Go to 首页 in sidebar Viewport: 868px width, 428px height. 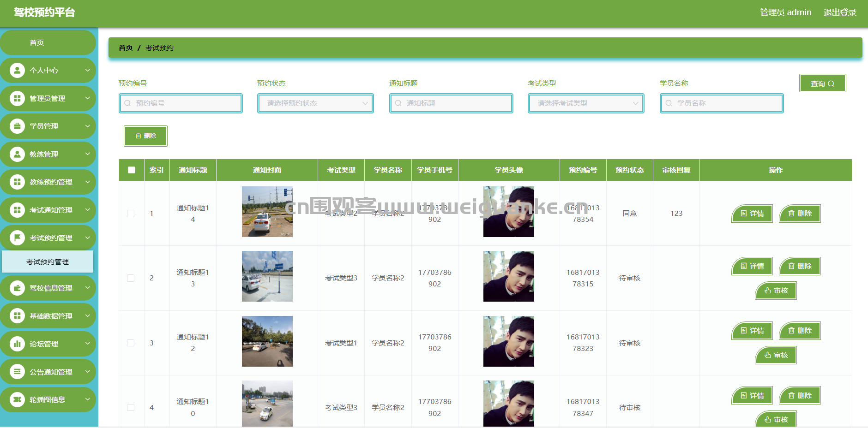click(x=48, y=42)
